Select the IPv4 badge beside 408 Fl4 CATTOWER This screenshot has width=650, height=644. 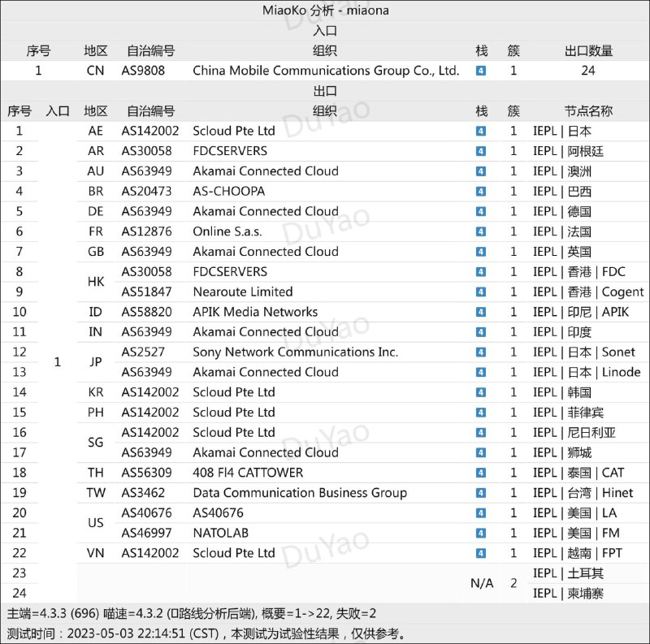481,473
